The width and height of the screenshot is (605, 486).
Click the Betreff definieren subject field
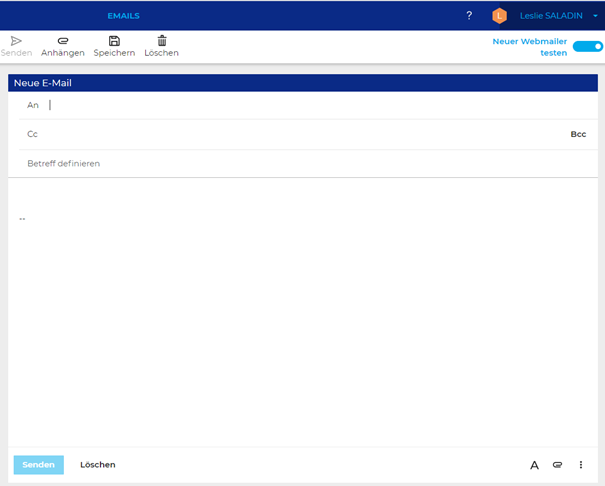tap(300, 163)
